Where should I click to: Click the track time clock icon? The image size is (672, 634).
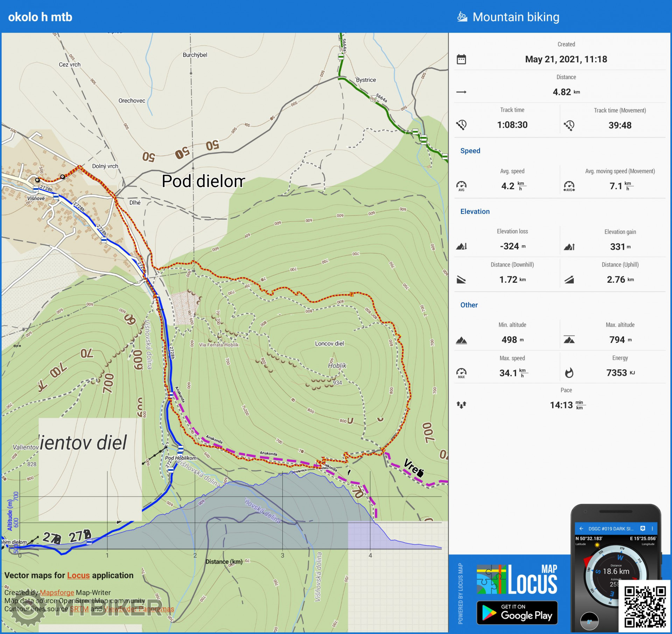(x=461, y=125)
